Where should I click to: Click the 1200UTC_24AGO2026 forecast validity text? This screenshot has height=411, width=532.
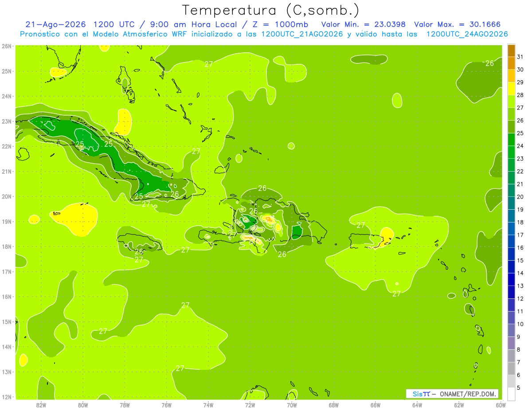click(467, 34)
